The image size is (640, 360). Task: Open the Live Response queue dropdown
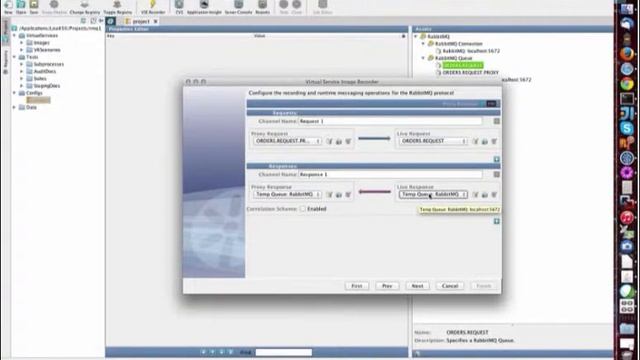coord(433,194)
